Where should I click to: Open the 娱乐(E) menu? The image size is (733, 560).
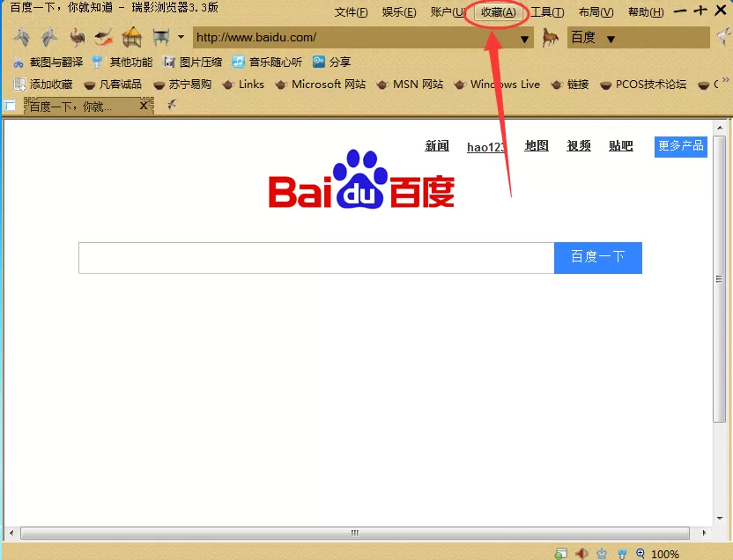tap(399, 12)
